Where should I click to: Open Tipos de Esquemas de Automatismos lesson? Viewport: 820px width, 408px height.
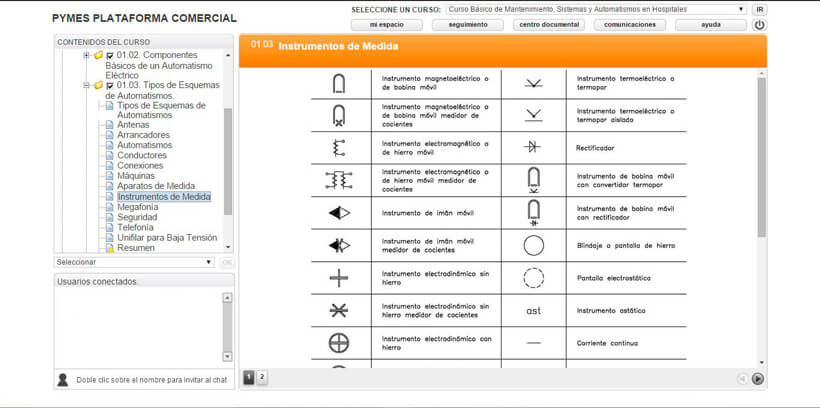[162, 110]
